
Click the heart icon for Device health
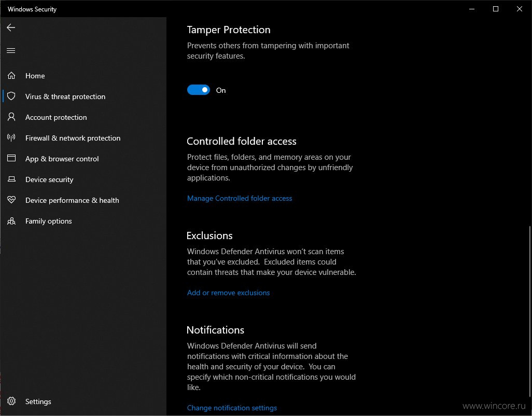click(x=11, y=200)
